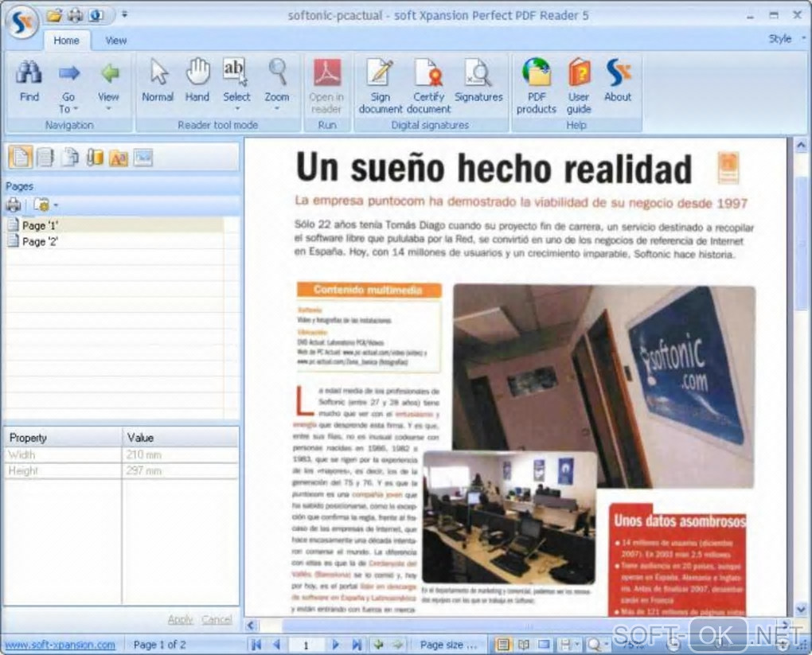Image resolution: width=812 pixels, height=655 pixels.
Task: Jump to the last page
Action: click(357, 645)
